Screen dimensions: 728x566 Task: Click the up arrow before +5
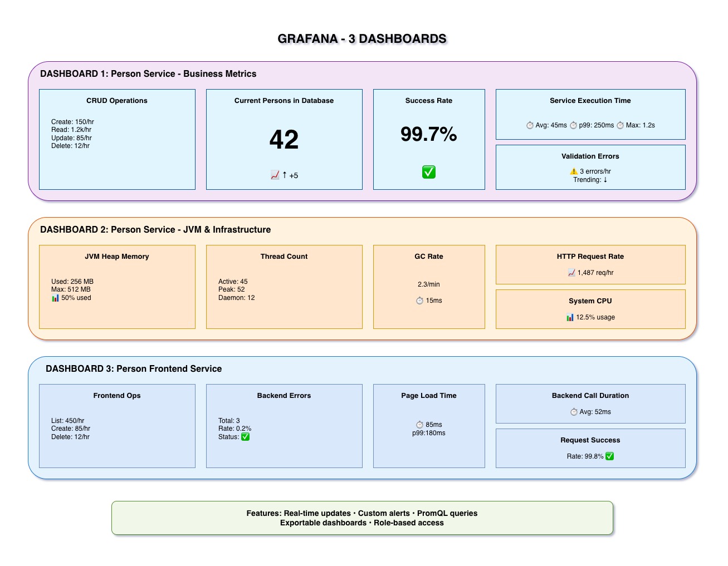point(285,175)
